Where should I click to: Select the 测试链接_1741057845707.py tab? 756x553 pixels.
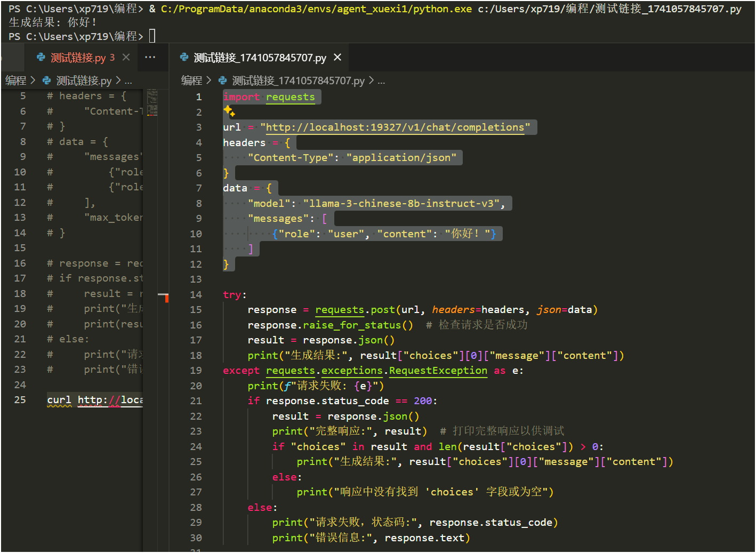[x=260, y=58]
